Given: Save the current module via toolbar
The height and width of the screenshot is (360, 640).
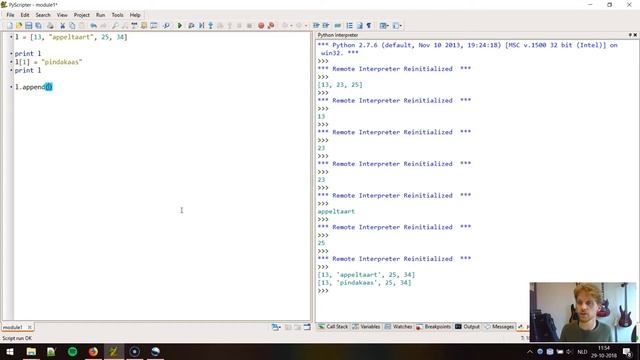Looking at the screenshot, I should [x=29, y=26].
